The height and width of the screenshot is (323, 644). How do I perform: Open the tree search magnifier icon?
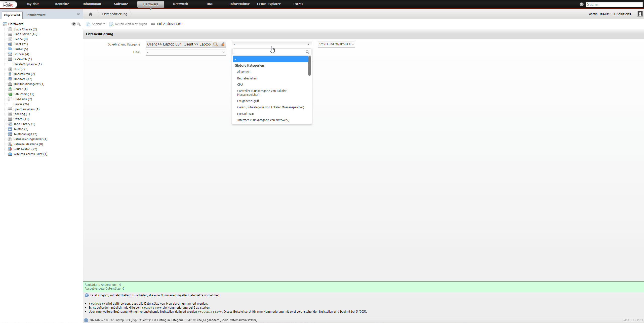pos(79,24)
